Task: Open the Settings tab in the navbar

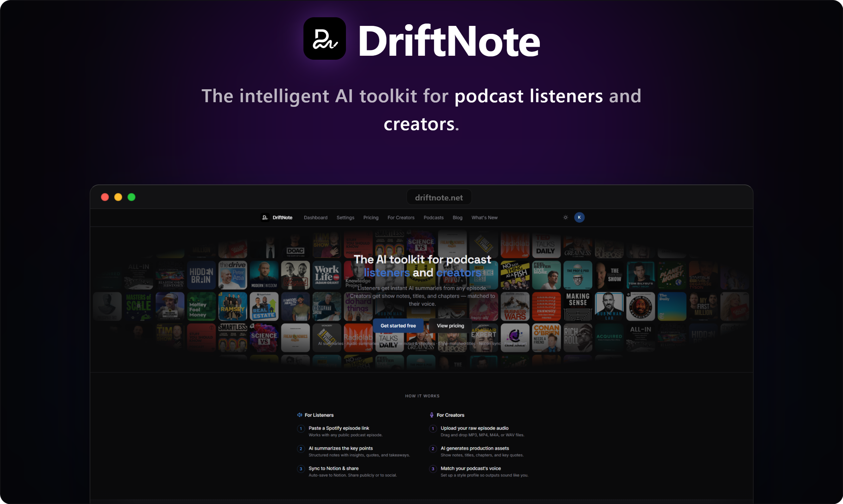Action: (345, 217)
